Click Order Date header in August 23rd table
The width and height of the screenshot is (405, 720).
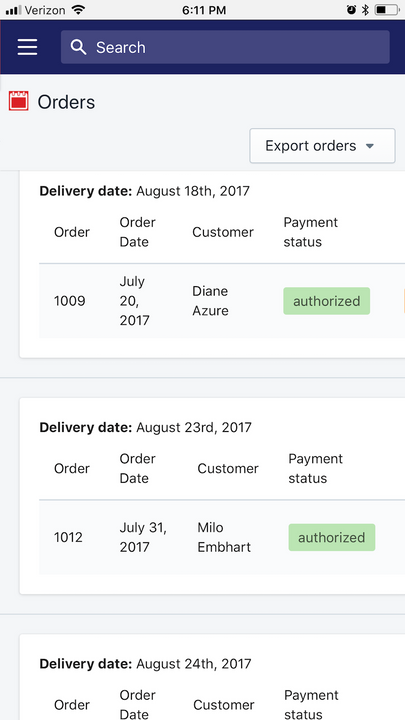click(138, 468)
